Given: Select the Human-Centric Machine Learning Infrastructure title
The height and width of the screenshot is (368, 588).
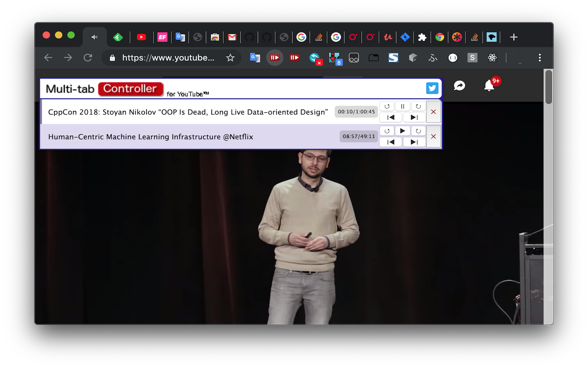Looking at the screenshot, I should (x=151, y=137).
